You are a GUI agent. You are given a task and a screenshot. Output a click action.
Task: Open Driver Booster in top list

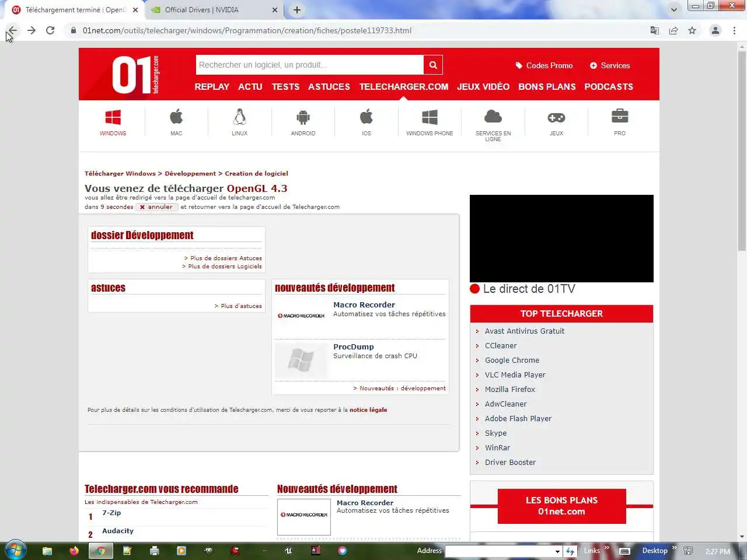pyautogui.click(x=510, y=462)
